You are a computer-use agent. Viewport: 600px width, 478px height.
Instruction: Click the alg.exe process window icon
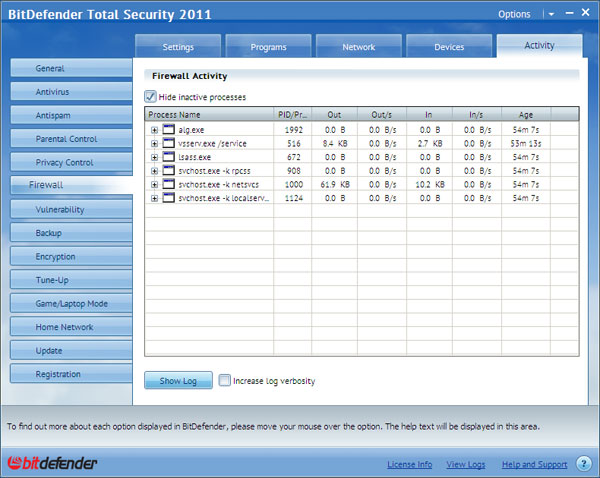click(x=168, y=129)
